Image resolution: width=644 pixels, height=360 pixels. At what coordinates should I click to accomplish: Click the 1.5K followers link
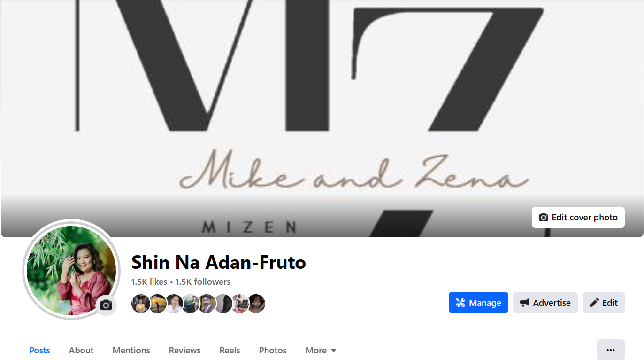pos(203,282)
